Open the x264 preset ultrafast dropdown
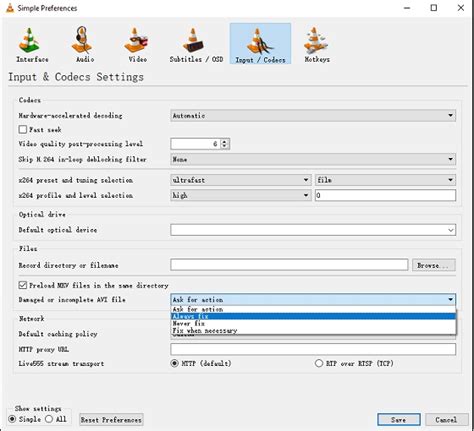 pos(240,180)
